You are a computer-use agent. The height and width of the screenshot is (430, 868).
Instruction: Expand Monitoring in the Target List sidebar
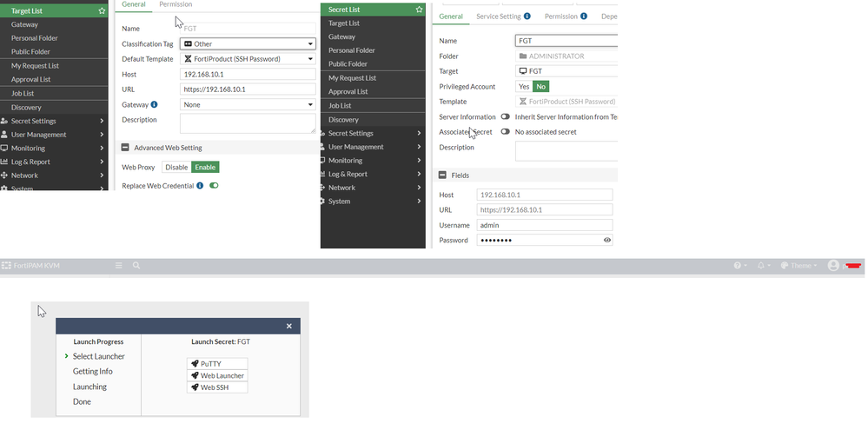coord(54,148)
